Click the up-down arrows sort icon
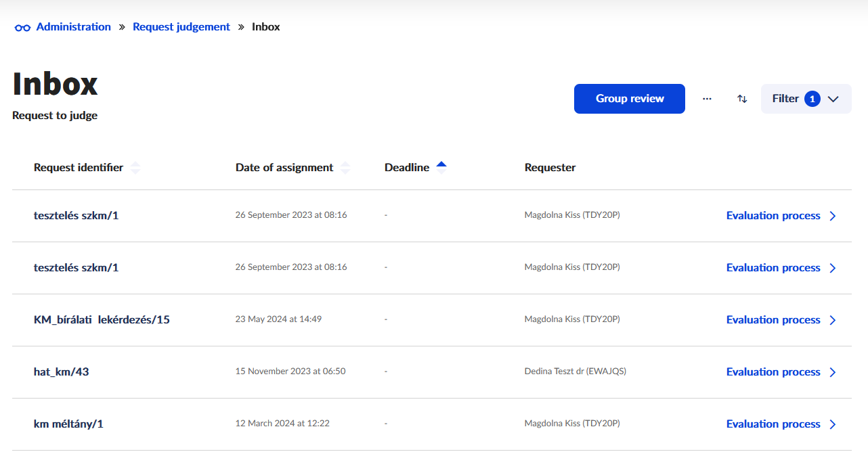The width and height of the screenshot is (868, 452). pos(742,99)
